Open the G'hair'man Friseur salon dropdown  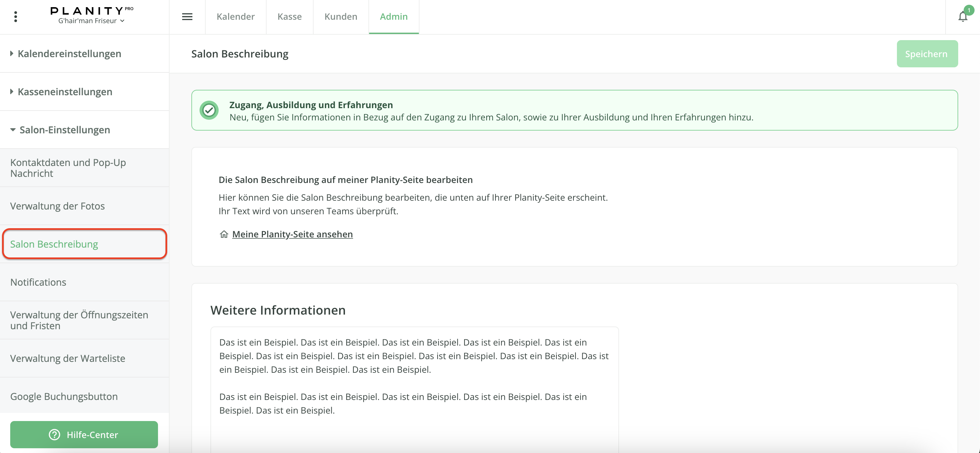coord(91,21)
